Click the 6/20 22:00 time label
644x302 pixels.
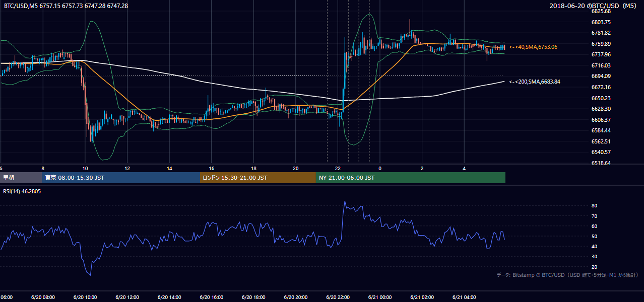pos(338,297)
